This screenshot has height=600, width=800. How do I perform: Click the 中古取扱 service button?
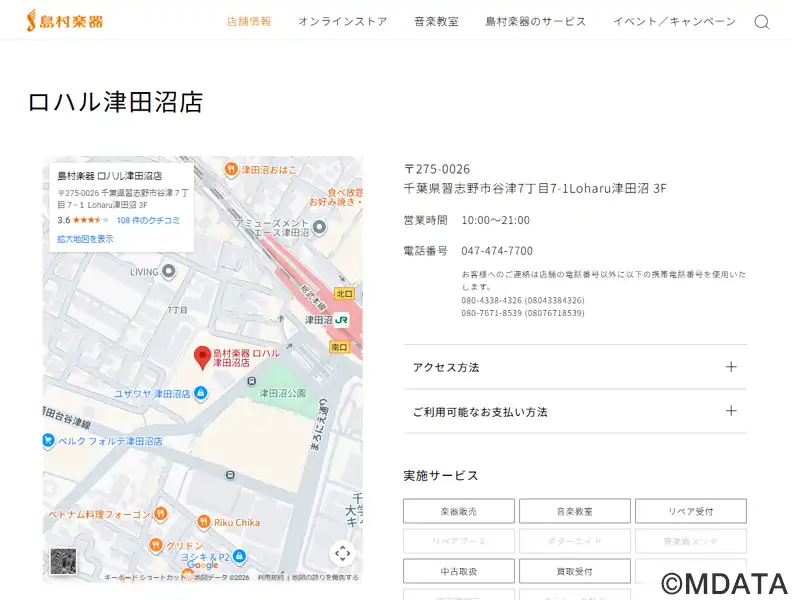click(x=458, y=571)
